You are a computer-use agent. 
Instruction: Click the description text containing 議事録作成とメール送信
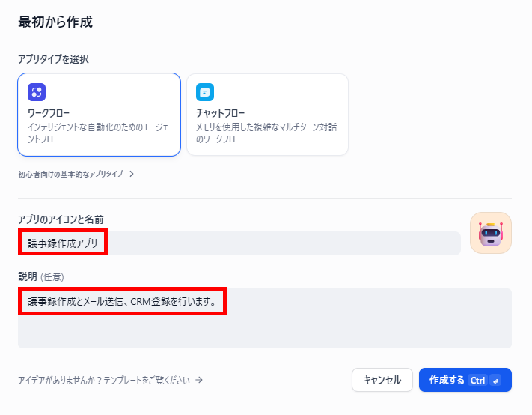point(122,301)
